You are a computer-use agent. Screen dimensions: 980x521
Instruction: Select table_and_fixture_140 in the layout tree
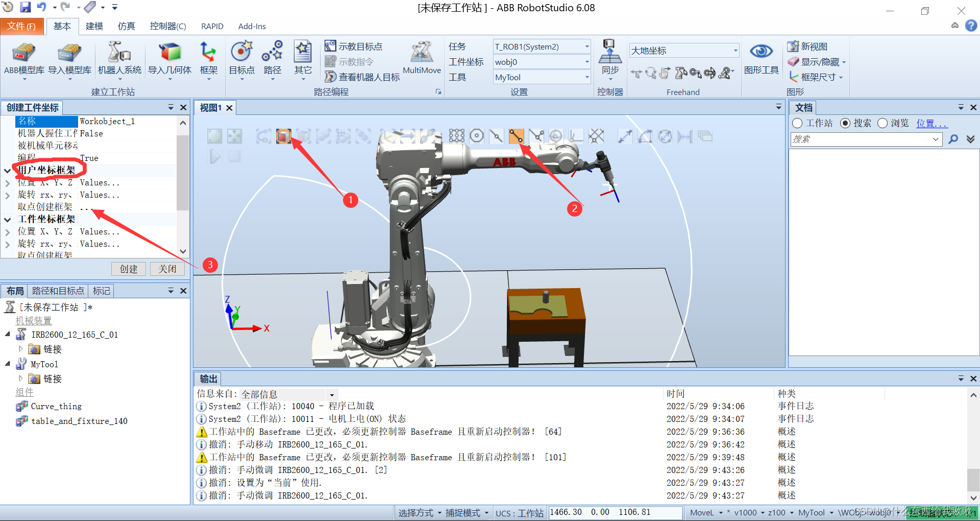[x=79, y=421]
